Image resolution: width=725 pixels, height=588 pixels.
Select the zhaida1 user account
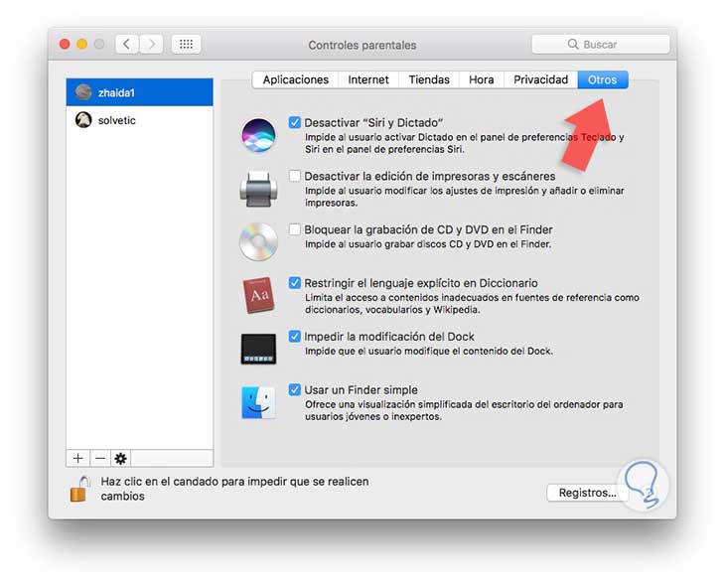pyautogui.click(x=140, y=92)
